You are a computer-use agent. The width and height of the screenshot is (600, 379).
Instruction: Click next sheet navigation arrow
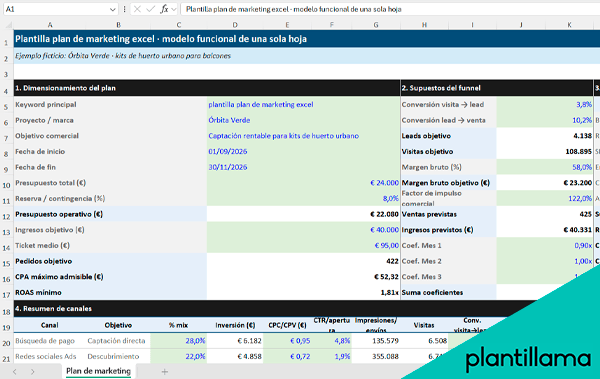point(33,371)
